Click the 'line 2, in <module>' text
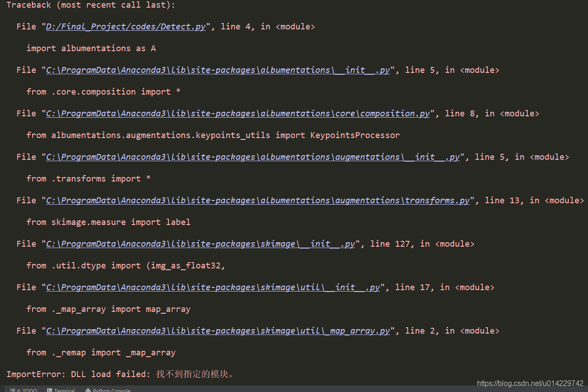The width and height of the screenshot is (588, 392). point(452,331)
